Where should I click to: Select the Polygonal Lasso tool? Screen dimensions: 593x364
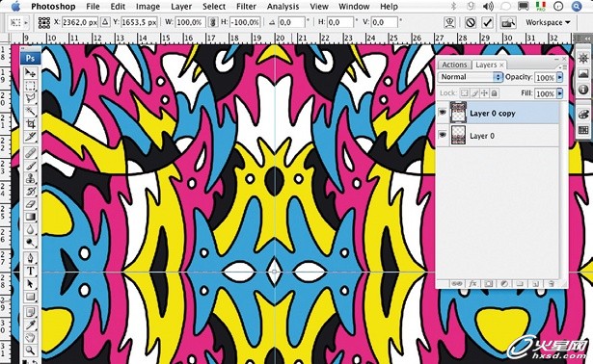click(30, 98)
